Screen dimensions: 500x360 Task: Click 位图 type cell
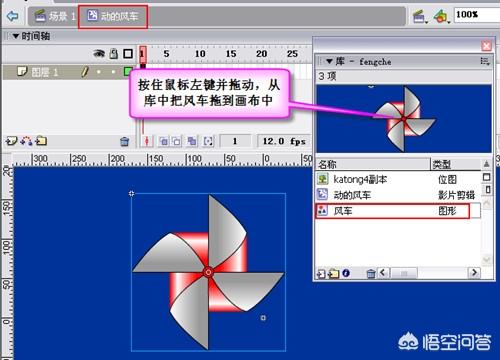tap(447, 180)
